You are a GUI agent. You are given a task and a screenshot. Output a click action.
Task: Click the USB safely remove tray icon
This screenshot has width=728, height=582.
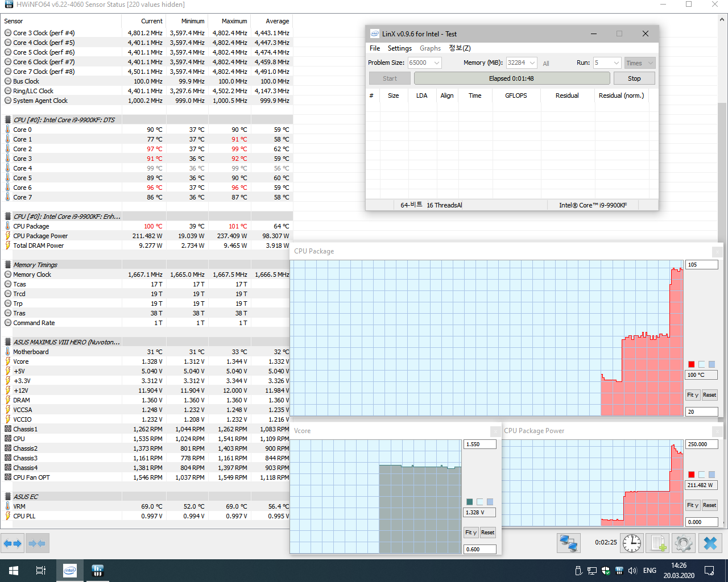tap(578, 571)
